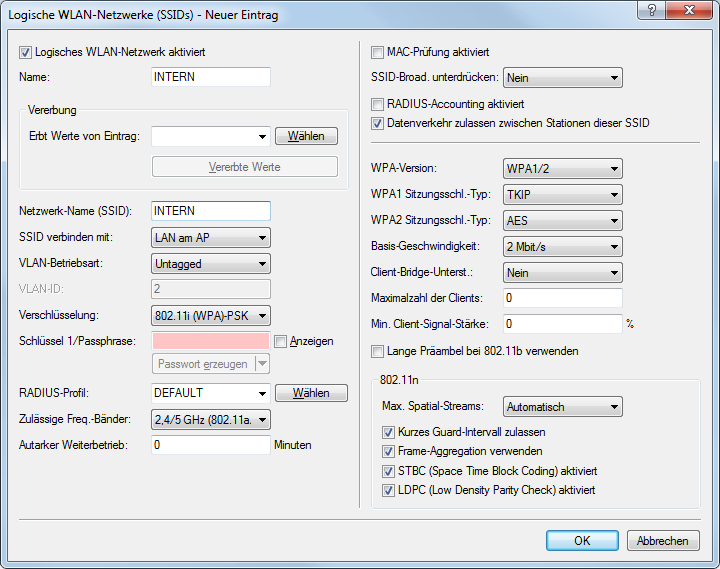This screenshot has width=720, height=569.
Task: Expand the Verschlüsselung dropdown
Action: [211, 315]
